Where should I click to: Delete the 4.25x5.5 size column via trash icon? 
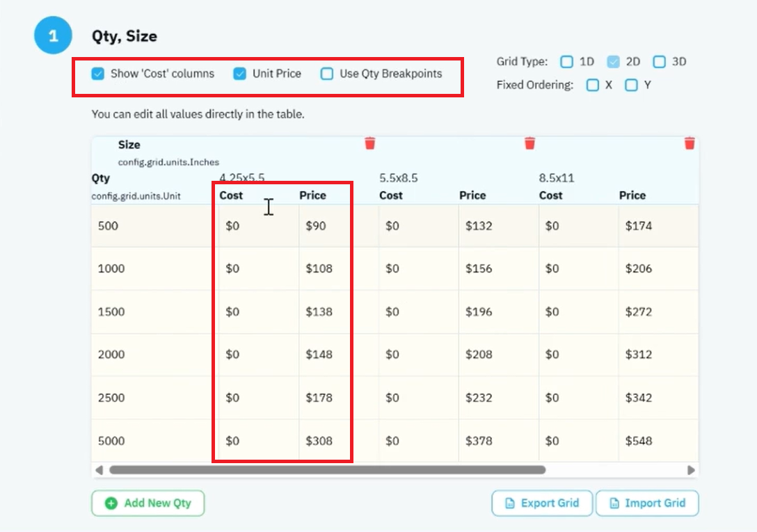(370, 143)
